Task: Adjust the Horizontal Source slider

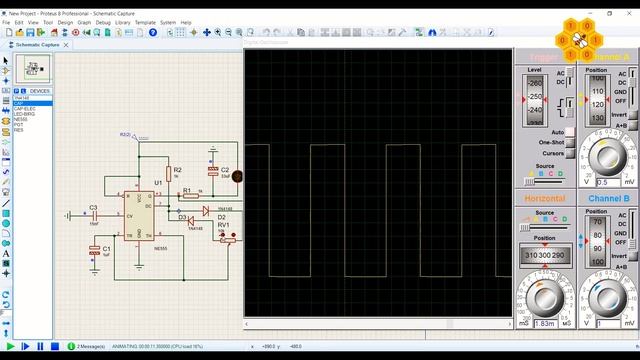Action: click(x=545, y=227)
